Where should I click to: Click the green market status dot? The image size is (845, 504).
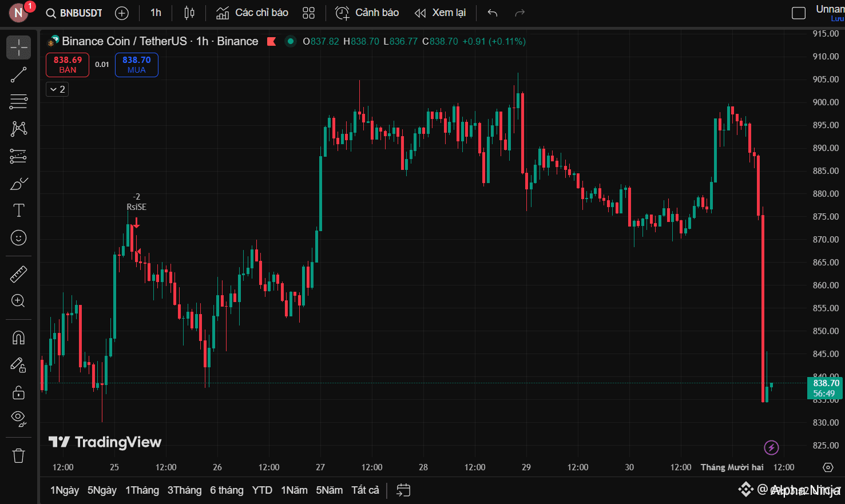click(x=291, y=41)
